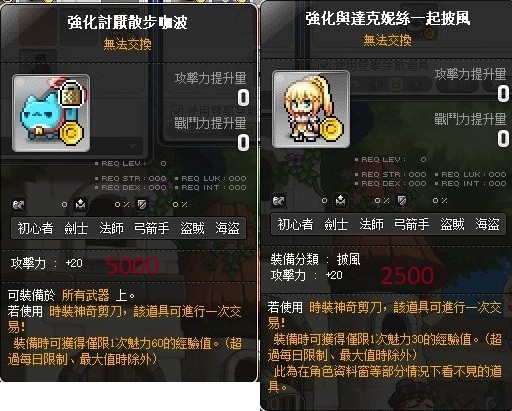Select 初心者 job in left tooltip
Screen dimensions: 512x411
35,228
